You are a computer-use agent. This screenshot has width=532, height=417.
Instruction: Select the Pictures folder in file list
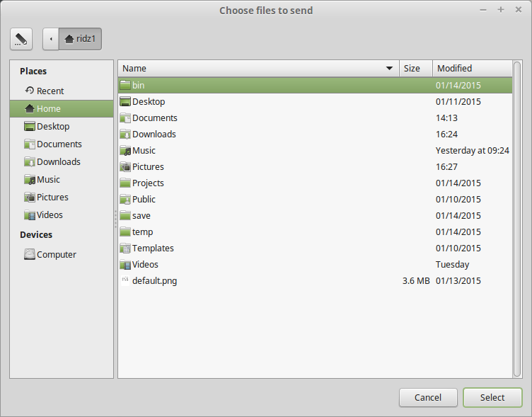point(316,167)
